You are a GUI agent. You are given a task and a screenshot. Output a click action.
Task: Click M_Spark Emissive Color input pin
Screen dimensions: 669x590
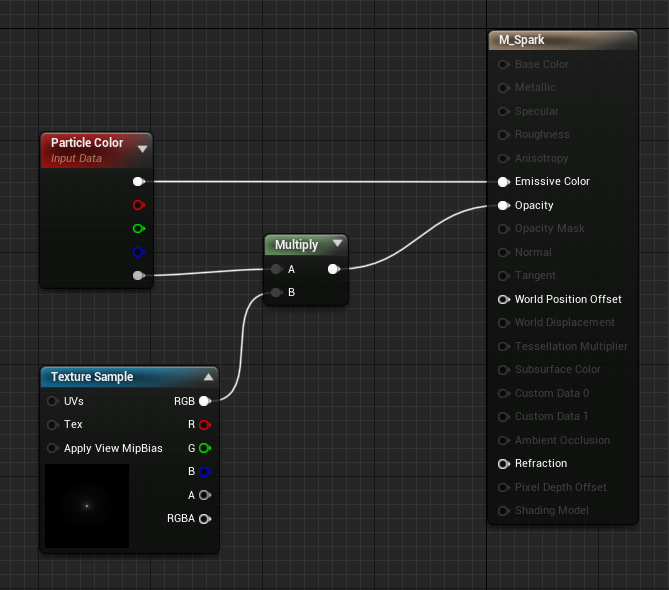pos(504,182)
